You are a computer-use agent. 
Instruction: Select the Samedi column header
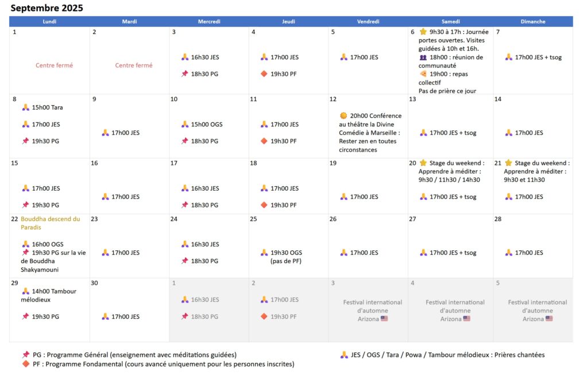coord(450,21)
